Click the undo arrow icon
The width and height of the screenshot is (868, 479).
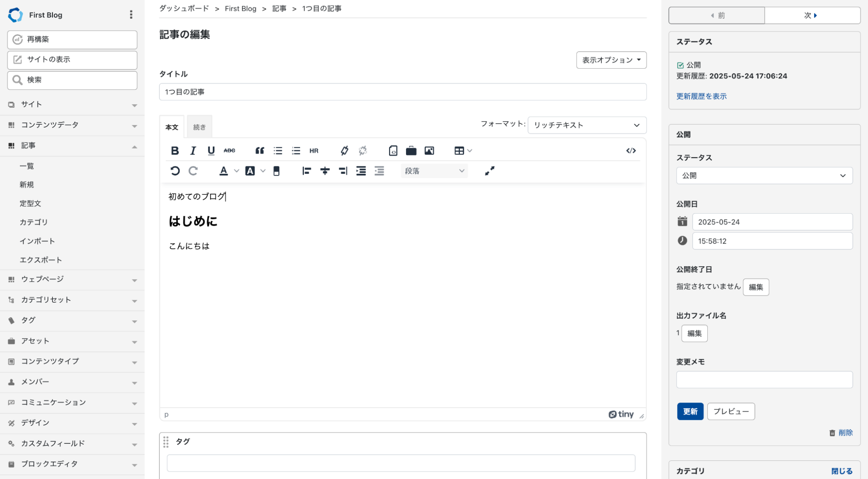coord(175,171)
